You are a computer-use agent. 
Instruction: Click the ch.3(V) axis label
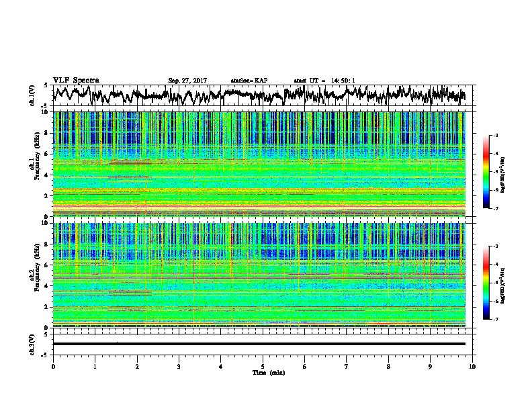pos(32,345)
